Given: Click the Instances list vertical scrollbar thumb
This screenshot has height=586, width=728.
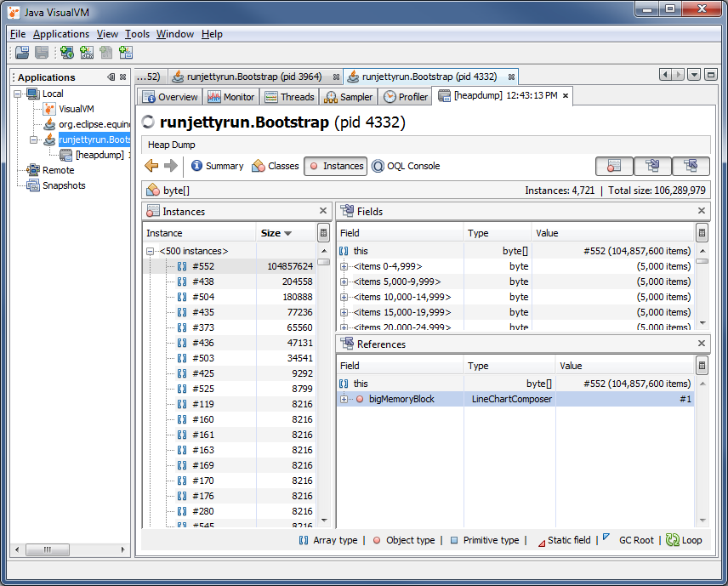Looking at the screenshot, I should pos(324,262).
